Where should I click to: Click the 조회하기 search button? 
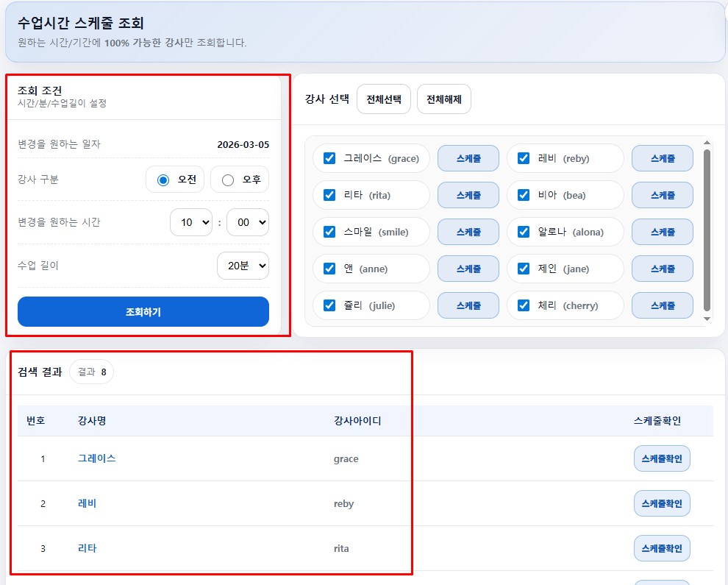[143, 311]
